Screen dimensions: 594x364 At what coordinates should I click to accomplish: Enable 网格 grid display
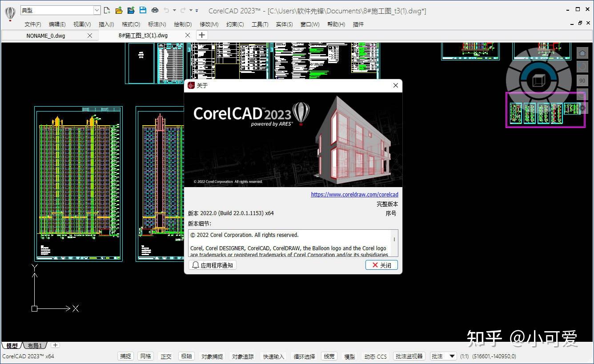click(x=145, y=356)
